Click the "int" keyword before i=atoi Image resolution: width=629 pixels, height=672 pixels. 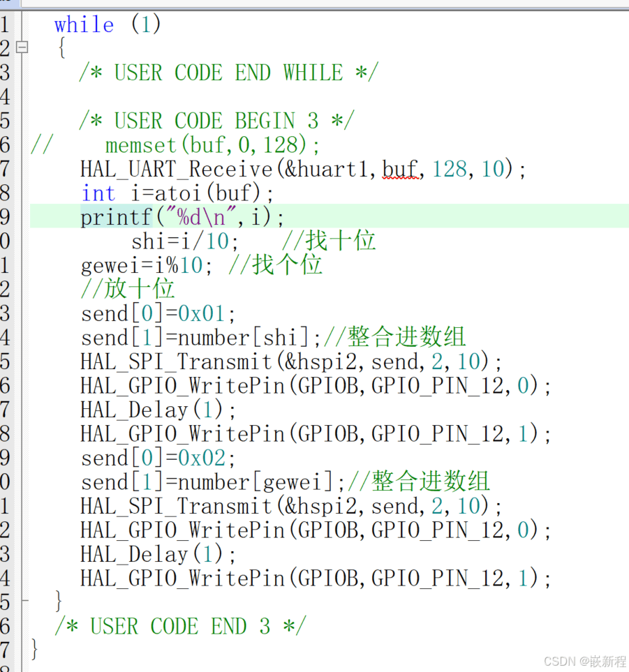click(98, 193)
